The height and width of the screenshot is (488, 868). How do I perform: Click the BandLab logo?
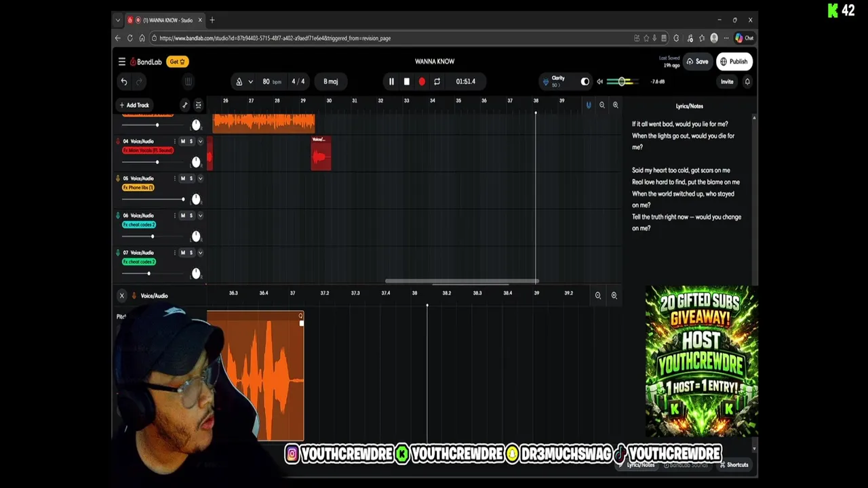tap(146, 62)
